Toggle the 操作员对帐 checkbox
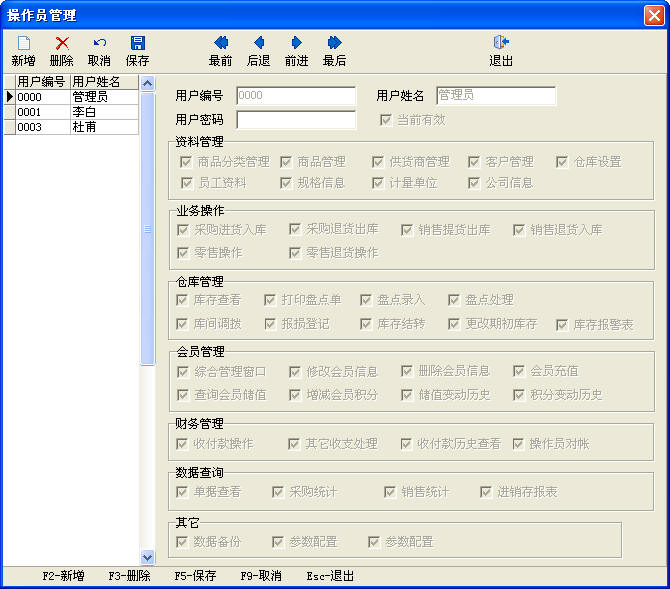 click(x=518, y=444)
